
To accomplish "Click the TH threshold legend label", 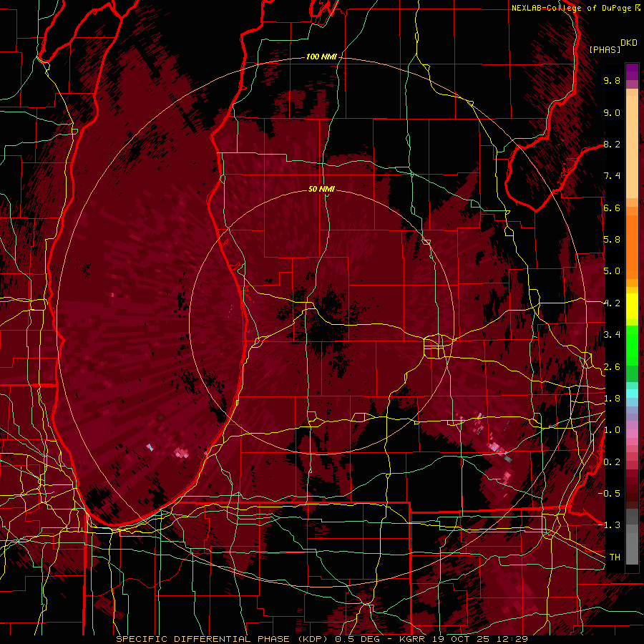I will point(615,557).
